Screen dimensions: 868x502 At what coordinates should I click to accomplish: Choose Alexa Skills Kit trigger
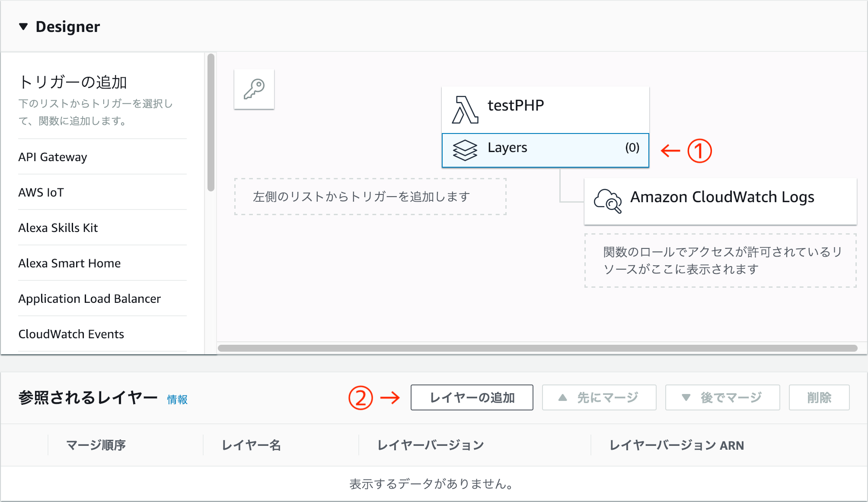click(58, 228)
